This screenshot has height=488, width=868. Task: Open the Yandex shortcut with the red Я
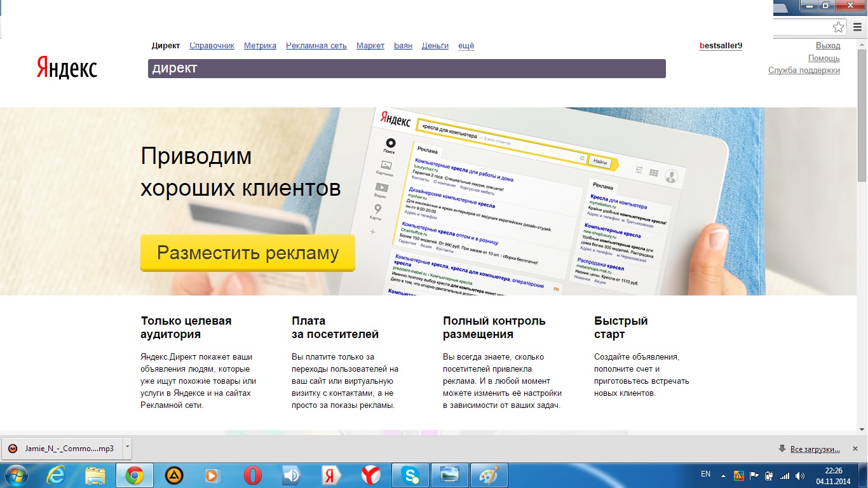click(x=331, y=475)
